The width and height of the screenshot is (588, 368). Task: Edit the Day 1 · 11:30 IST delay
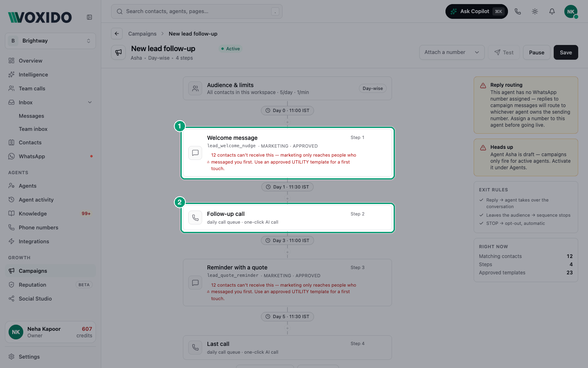pyautogui.click(x=287, y=187)
